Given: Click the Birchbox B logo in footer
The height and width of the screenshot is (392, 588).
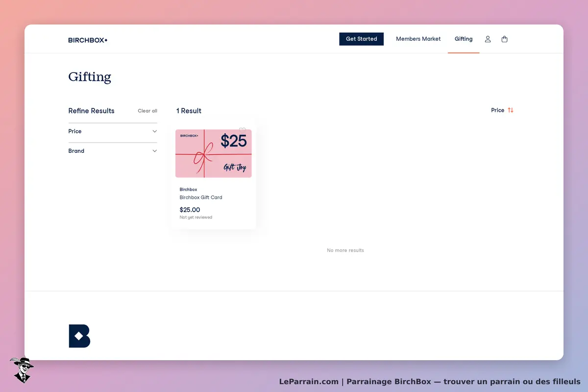Looking at the screenshot, I should tap(79, 336).
